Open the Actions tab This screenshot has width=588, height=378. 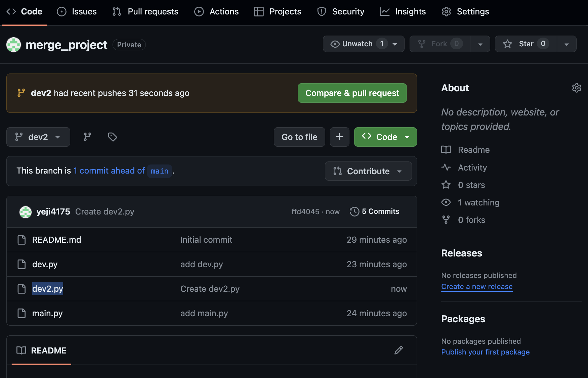(x=217, y=12)
